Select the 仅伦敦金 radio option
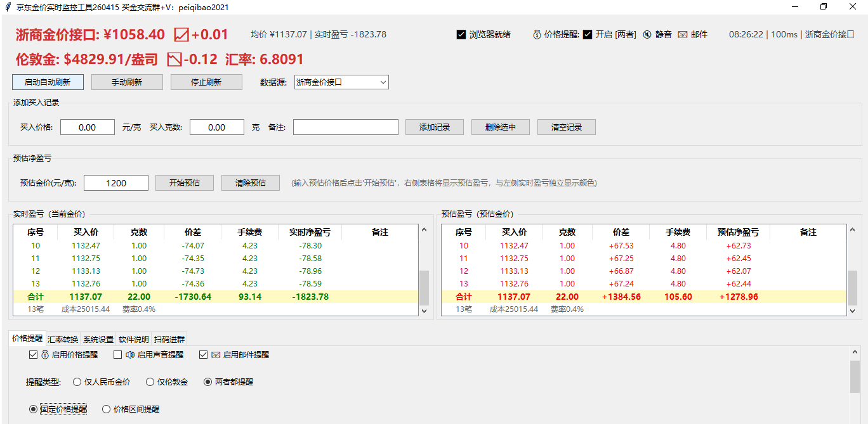 pyautogui.click(x=150, y=382)
